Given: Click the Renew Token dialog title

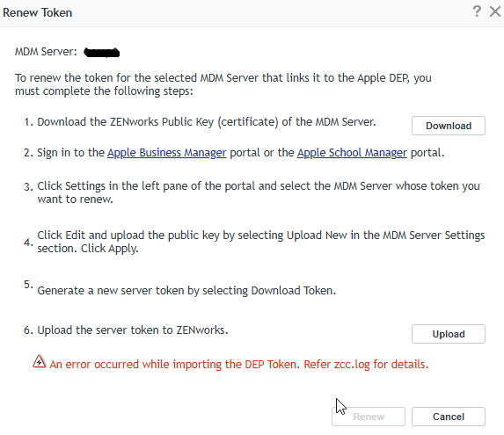Looking at the screenshot, I should pyautogui.click(x=38, y=13).
